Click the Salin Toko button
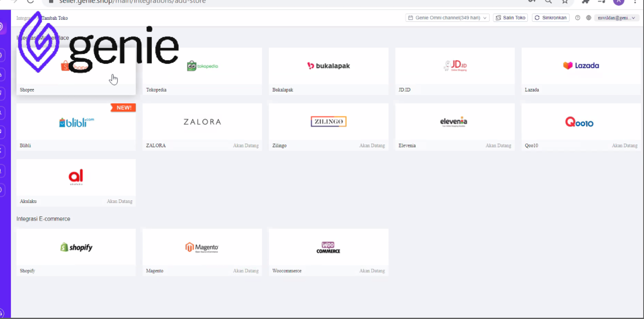This screenshot has width=644, height=319. tap(510, 18)
